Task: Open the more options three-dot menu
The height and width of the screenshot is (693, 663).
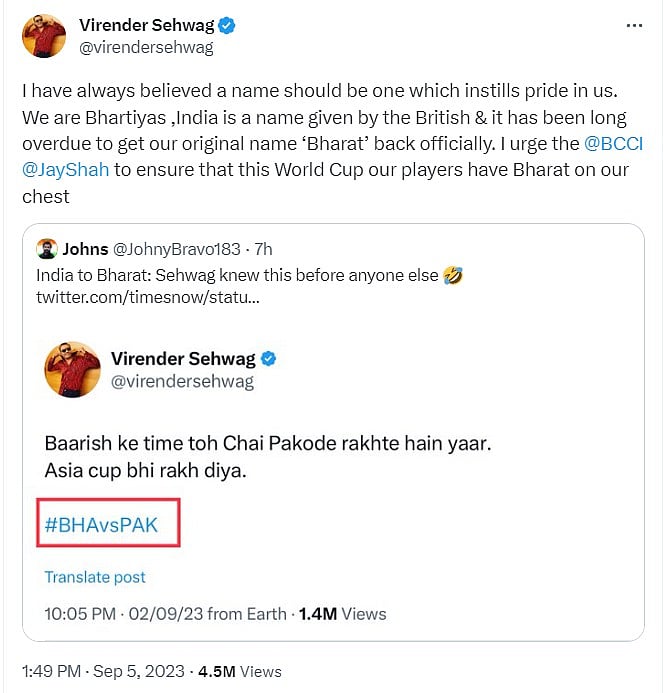Action: [633, 26]
